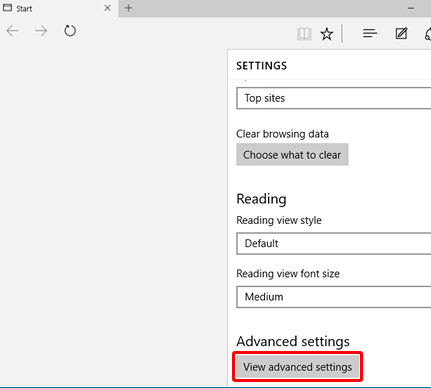431x388 pixels.
Task: Click View advanced settings button
Action: pyautogui.click(x=298, y=367)
